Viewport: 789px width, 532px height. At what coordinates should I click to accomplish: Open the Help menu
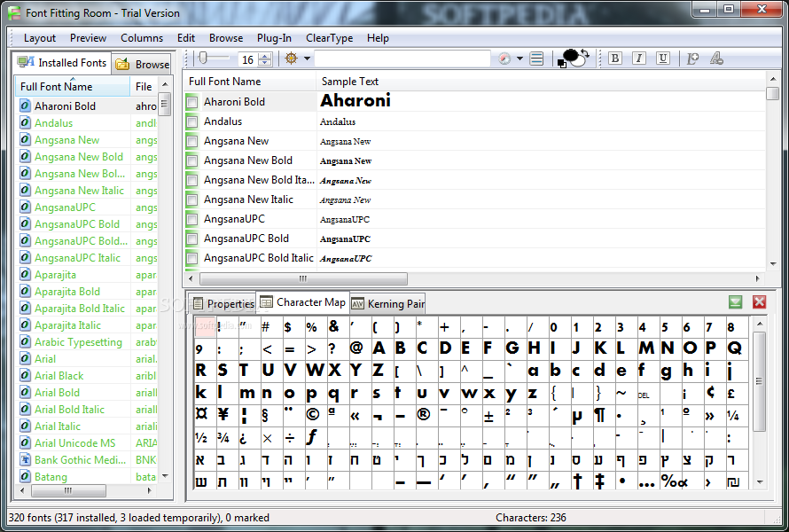pos(378,38)
